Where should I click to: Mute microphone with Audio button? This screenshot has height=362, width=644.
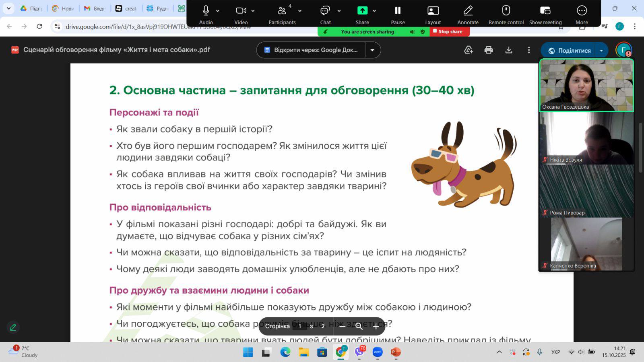pyautogui.click(x=206, y=11)
